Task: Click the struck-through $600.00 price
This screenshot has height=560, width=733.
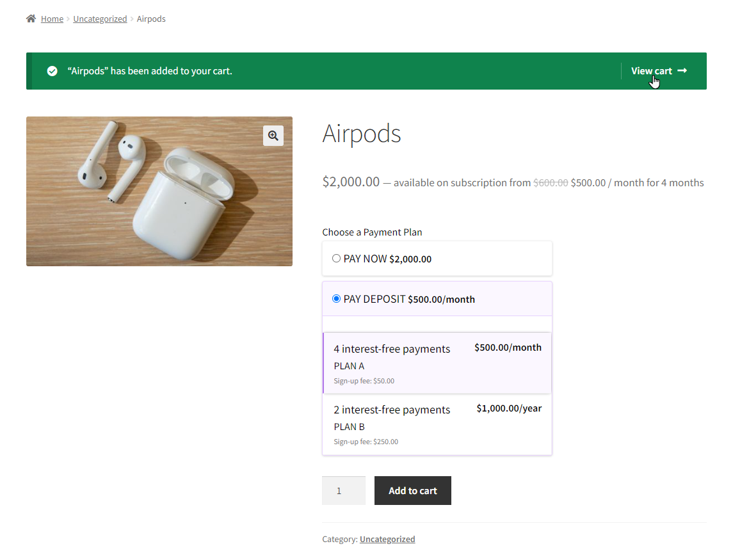Action: [551, 183]
